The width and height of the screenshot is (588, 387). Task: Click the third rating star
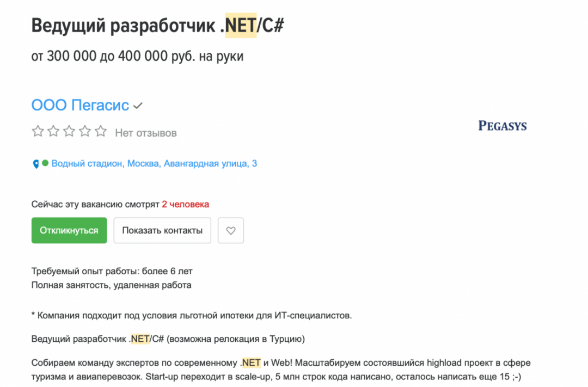click(x=69, y=131)
